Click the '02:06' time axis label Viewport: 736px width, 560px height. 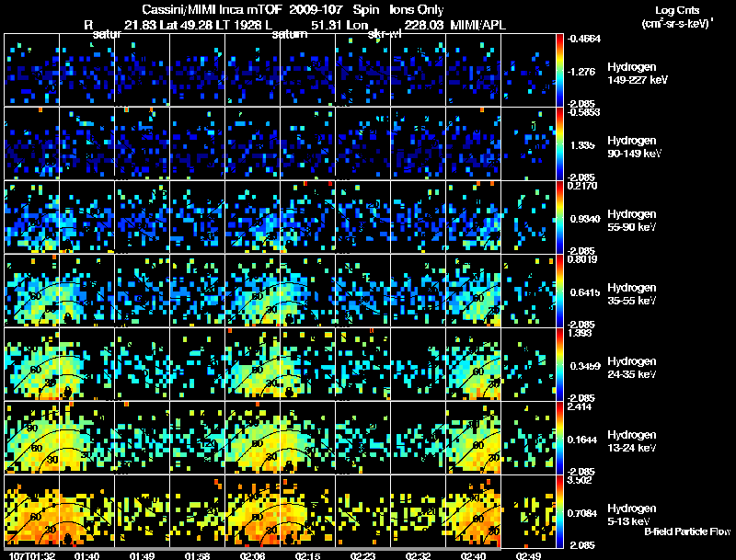tap(252, 555)
